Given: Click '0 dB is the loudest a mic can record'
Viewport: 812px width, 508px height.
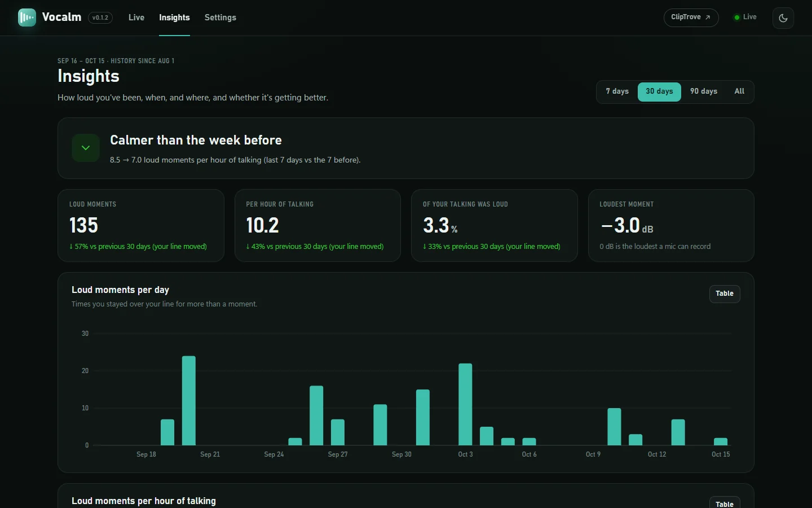Looking at the screenshot, I should point(655,247).
